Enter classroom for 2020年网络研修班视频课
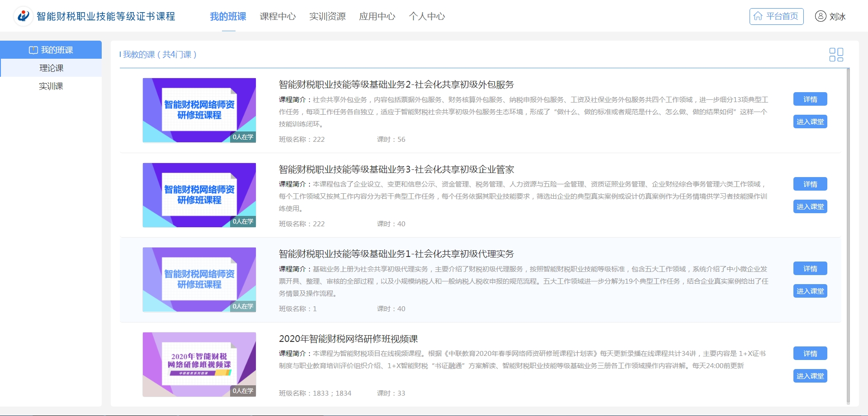 click(810, 376)
